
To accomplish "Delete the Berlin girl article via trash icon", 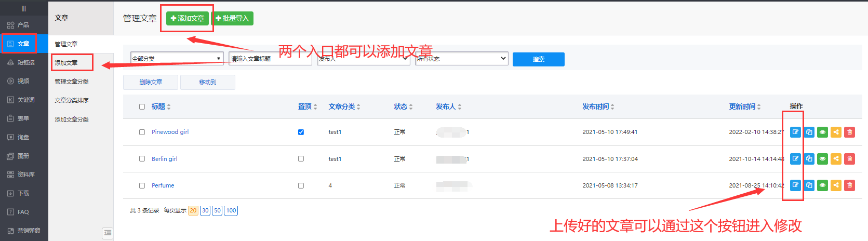I will (x=849, y=159).
